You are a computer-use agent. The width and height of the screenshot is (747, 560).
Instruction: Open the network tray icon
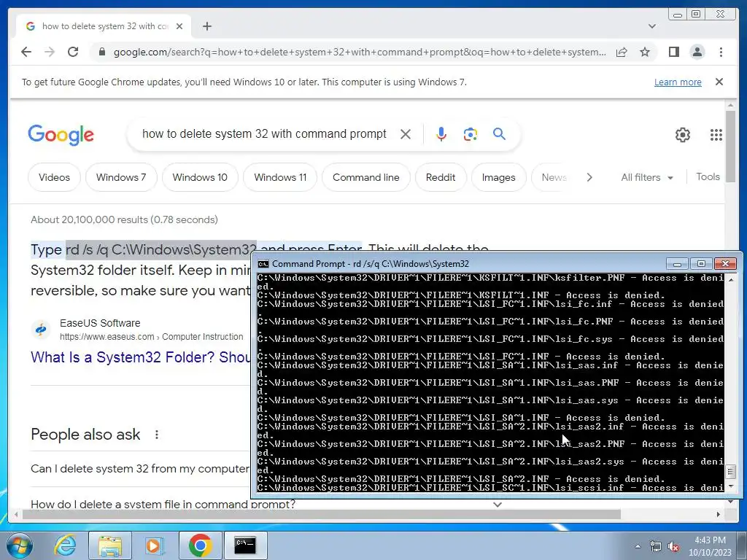click(x=656, y=546)
